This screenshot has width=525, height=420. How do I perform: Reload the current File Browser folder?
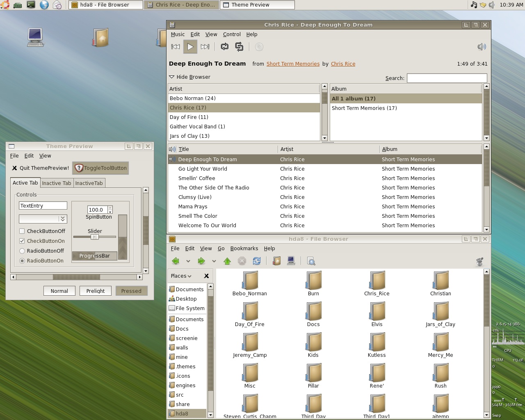point(257,261)
